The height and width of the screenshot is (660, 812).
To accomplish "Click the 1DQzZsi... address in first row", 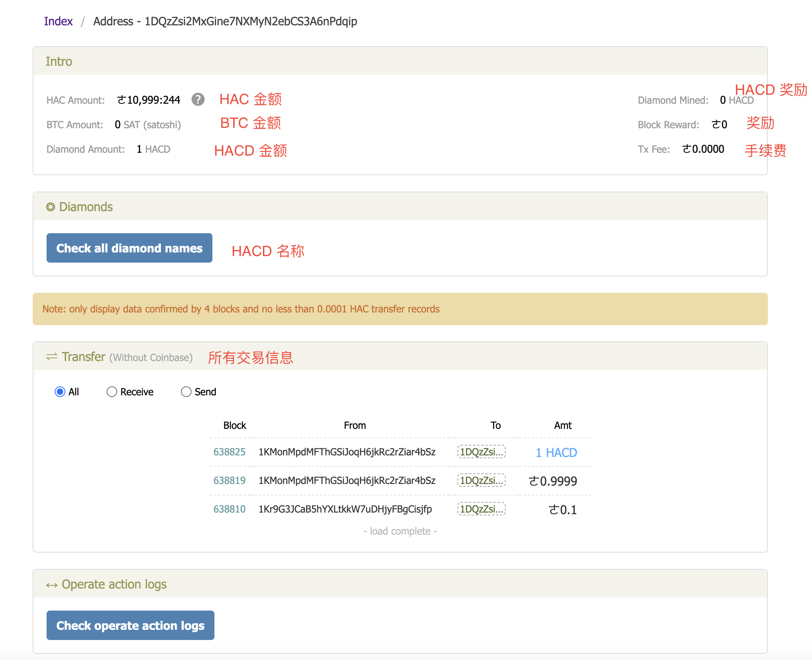I will point(481,452).
